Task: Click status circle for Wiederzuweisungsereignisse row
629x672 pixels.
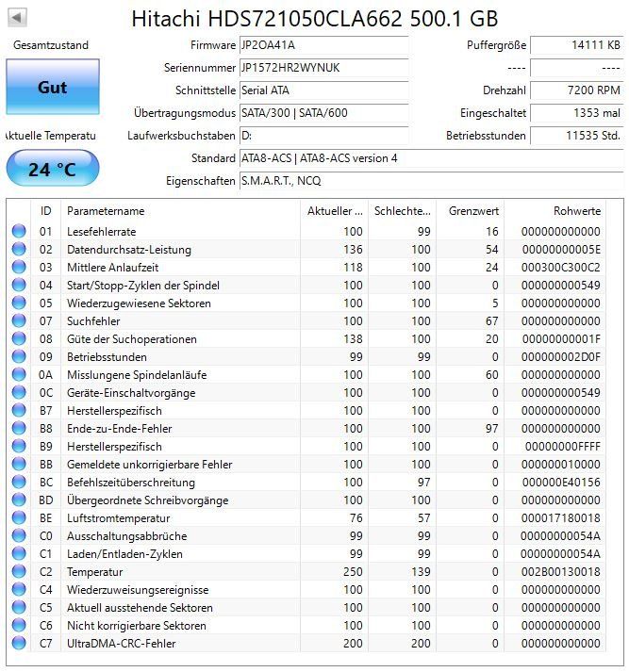Action: [19, 590]
